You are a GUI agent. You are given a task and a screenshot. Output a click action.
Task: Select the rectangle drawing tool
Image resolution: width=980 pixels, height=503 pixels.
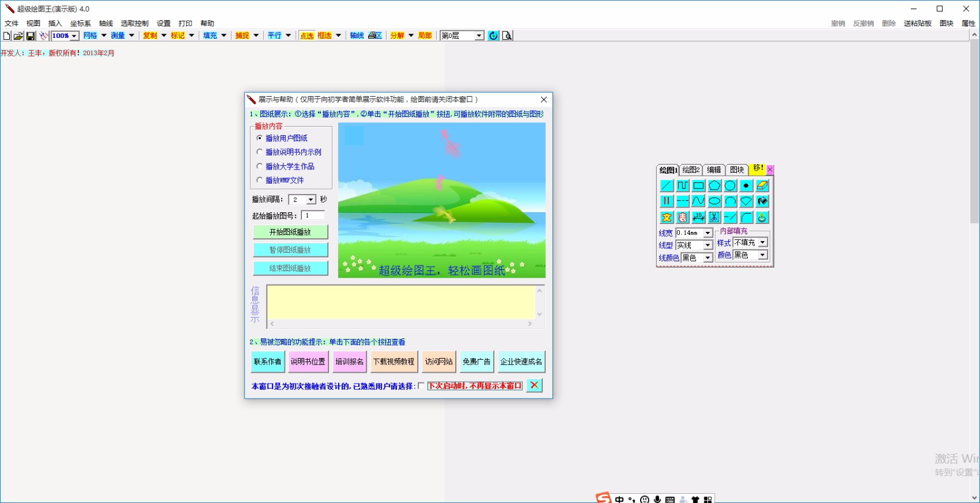698,185
